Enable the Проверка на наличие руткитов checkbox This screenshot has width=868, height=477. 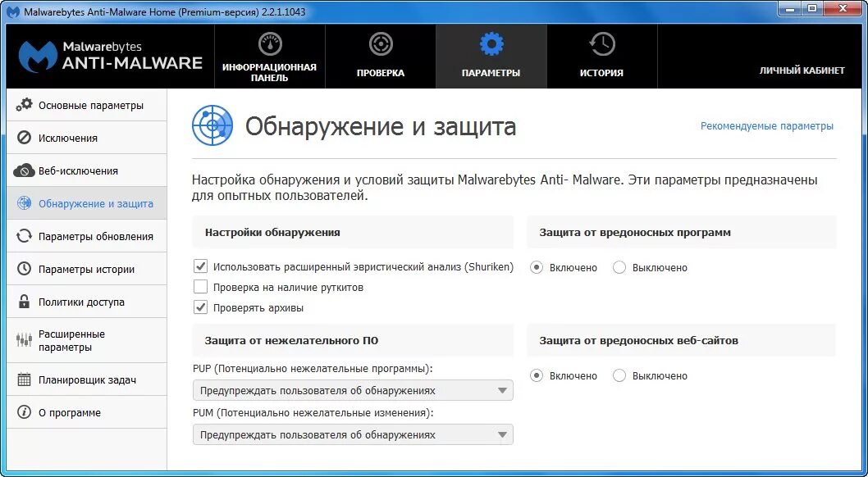point(200,287)
